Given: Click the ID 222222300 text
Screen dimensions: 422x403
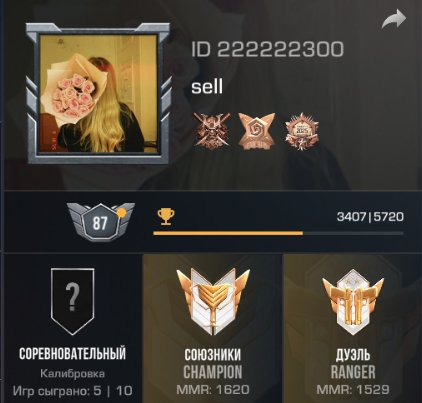Looking at the screenshot, I should pos(267,49).
